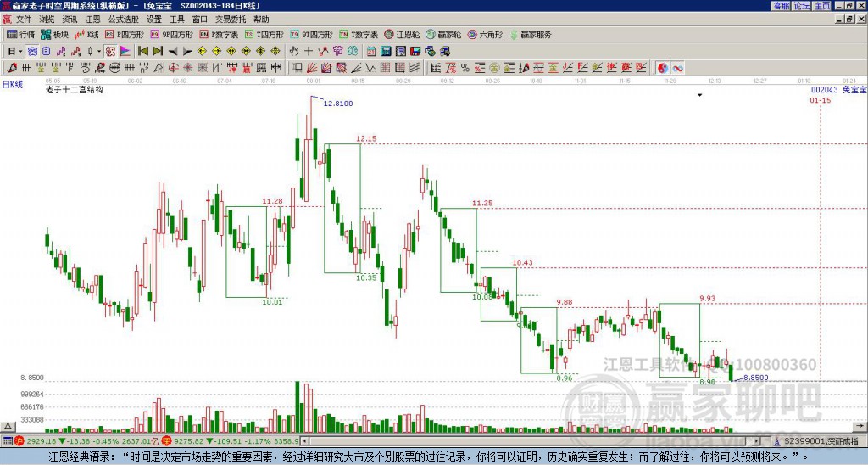The width and height of the screenshot is (868, 465).
Task: Jump to first bar icon
Action: click(142, 52)
